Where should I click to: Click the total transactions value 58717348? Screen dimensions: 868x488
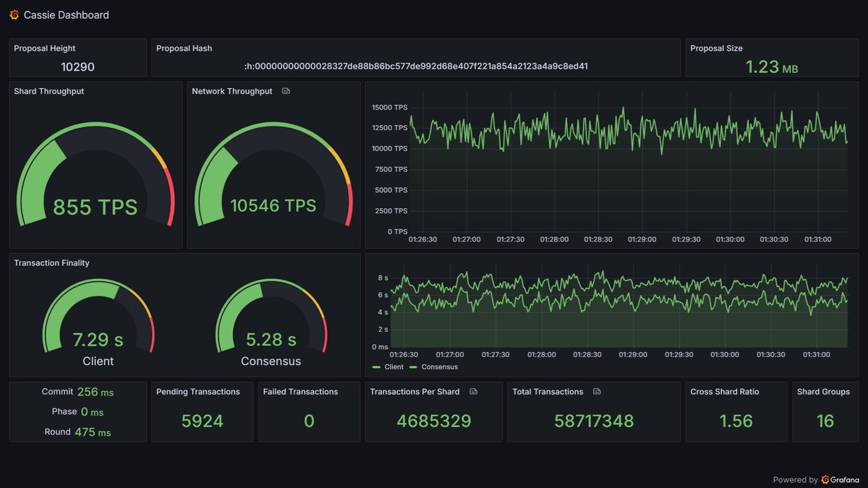(x=594, y=421)
